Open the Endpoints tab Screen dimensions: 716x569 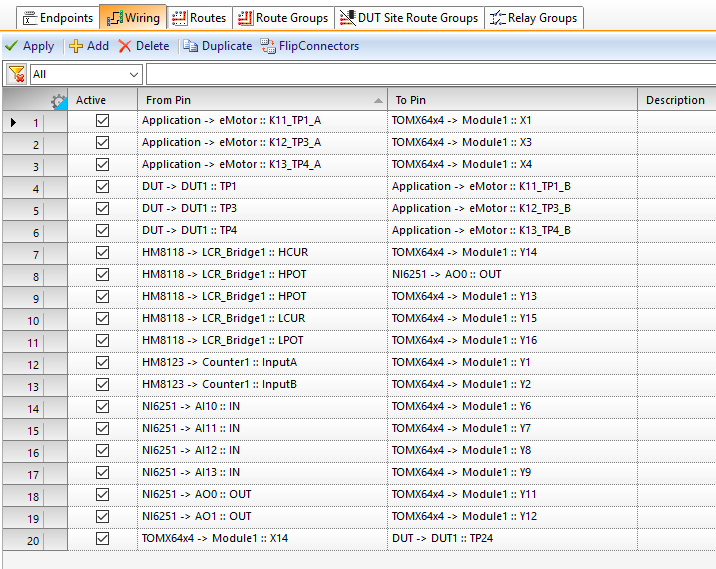tap(58, 18)
